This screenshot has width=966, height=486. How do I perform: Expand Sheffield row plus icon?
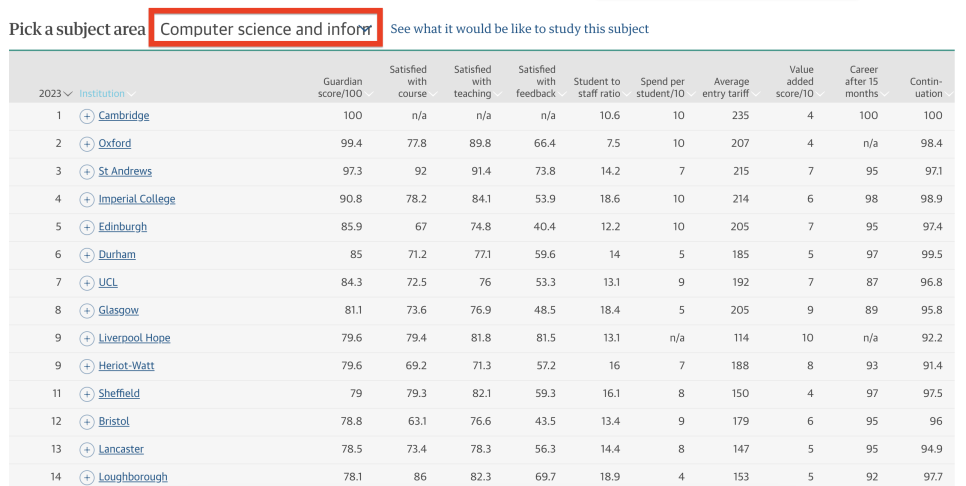(x=87, y=394)
